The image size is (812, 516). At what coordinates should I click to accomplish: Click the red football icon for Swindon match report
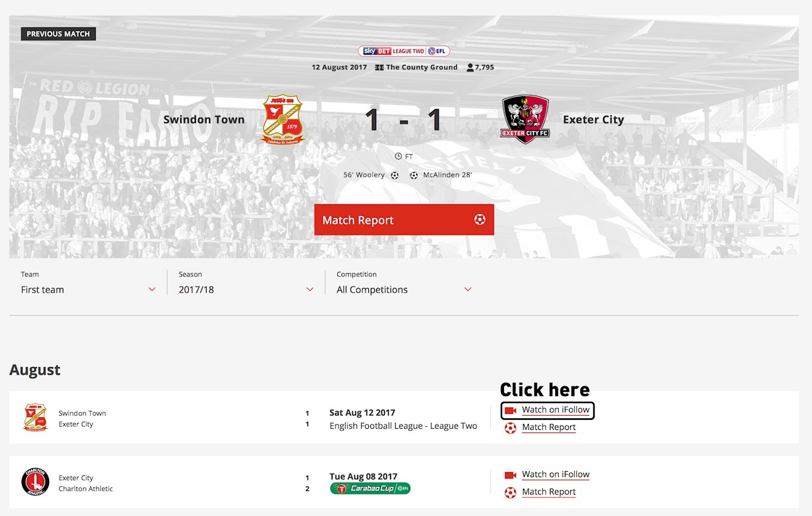[510, 428]
